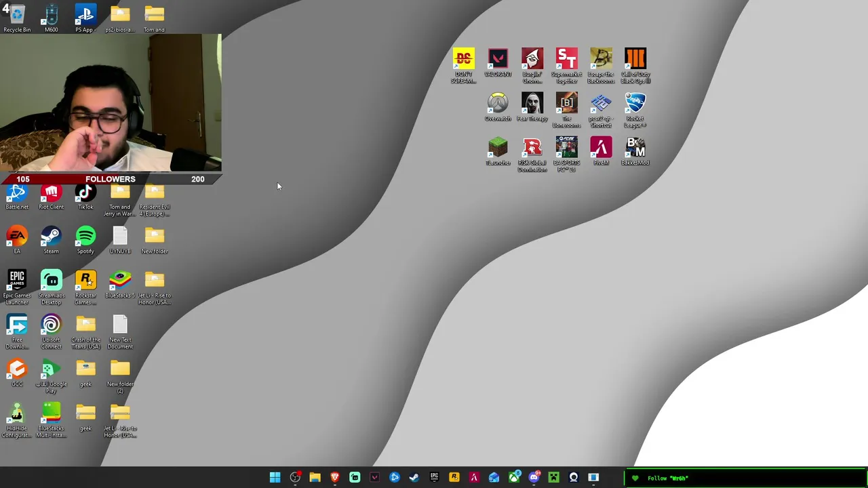Open Discord from the taskbar
The image size is (868, 488).
[534, 477]
